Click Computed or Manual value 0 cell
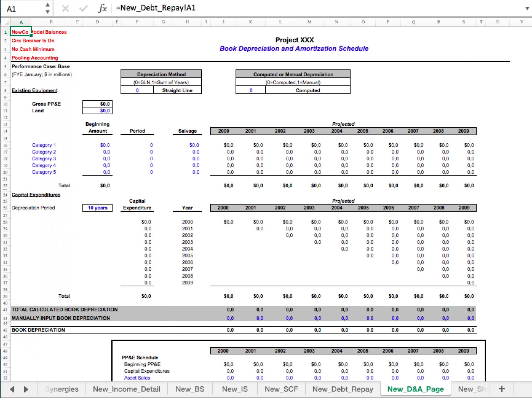The height and width of the screenshot is (398, 532). pyautogui.click(x=251, y=91)
